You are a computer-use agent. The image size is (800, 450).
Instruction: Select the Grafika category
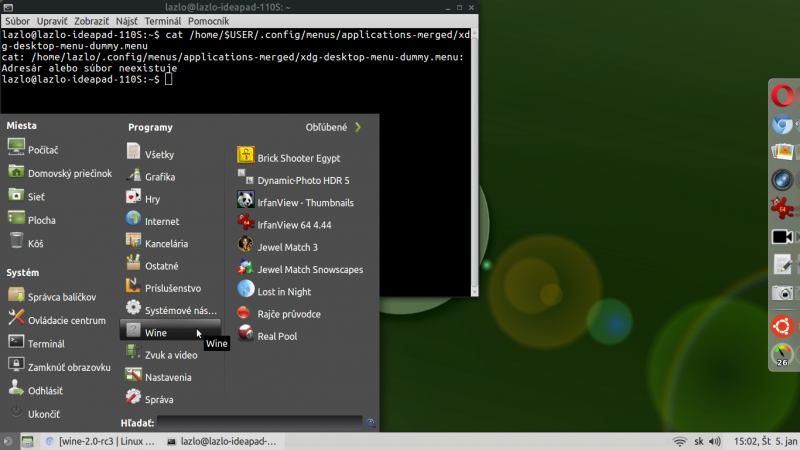[170, 177]
